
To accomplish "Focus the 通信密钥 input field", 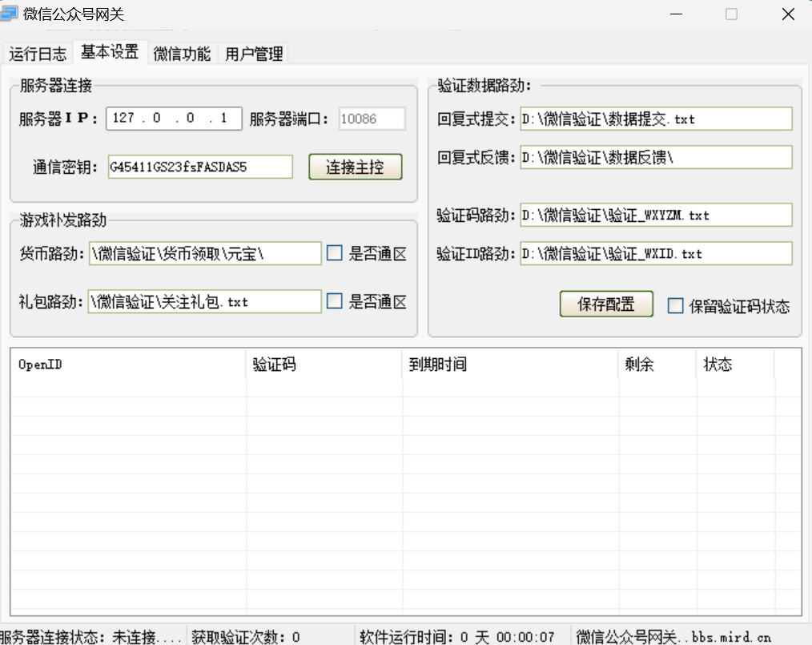I will [200, 167].
